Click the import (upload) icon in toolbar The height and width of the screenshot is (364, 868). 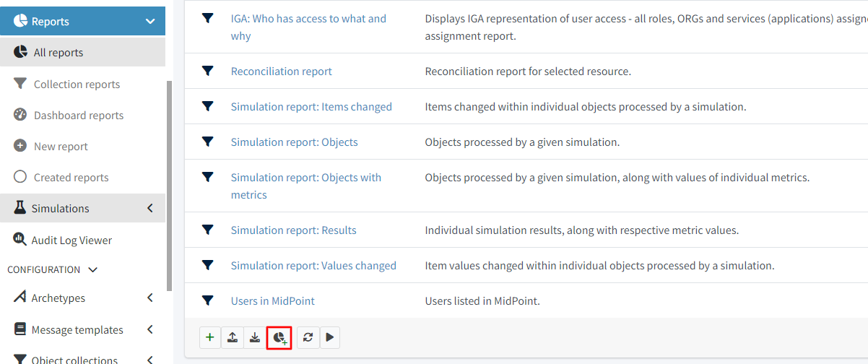pos(233,337)
